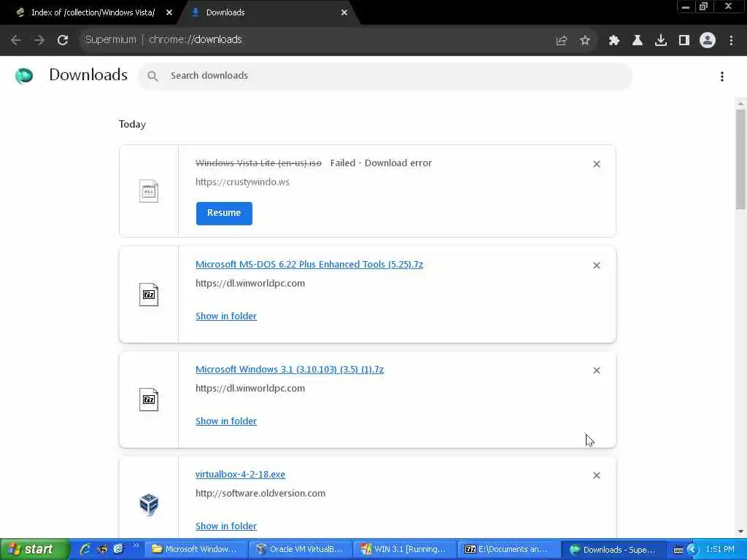This screenshot has width=747, height=560.
Task: Remove Windows Vista Lite entry from list
Action: (x=597, y=164)
